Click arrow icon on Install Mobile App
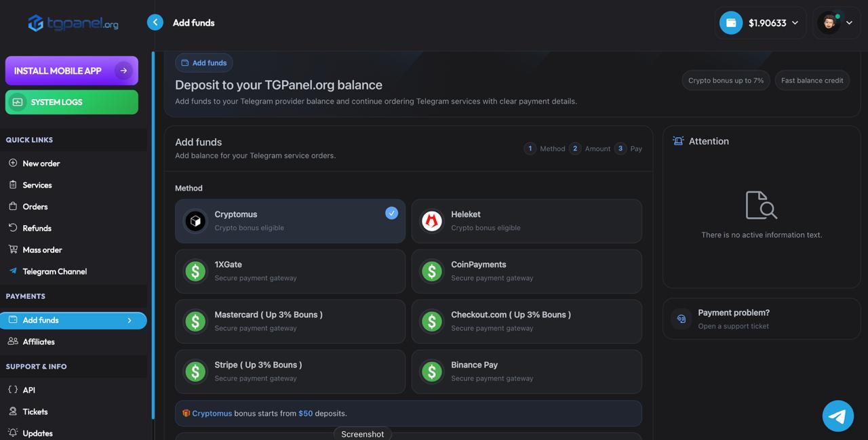Screen dimensions: 868x440 (x=123, y=71)
